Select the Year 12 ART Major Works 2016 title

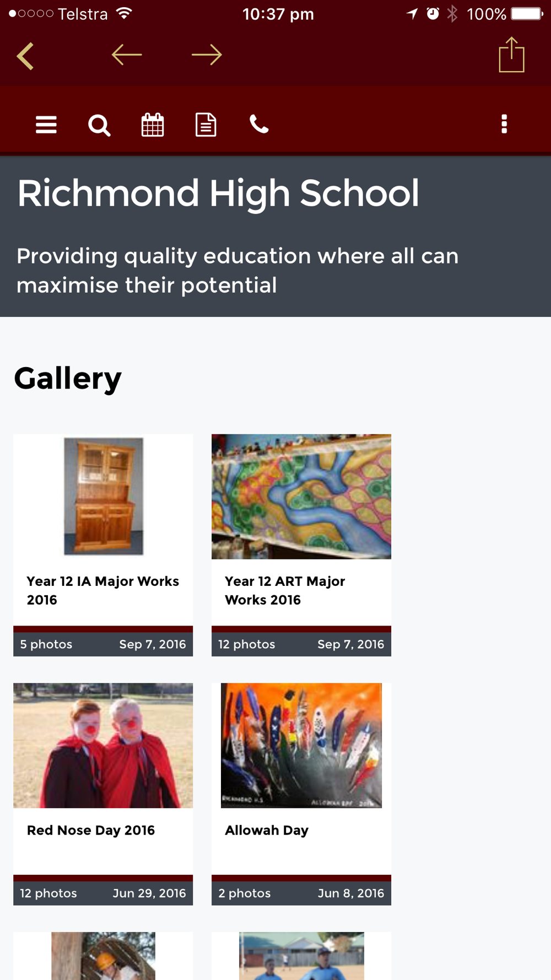click(x=285, y=590)
